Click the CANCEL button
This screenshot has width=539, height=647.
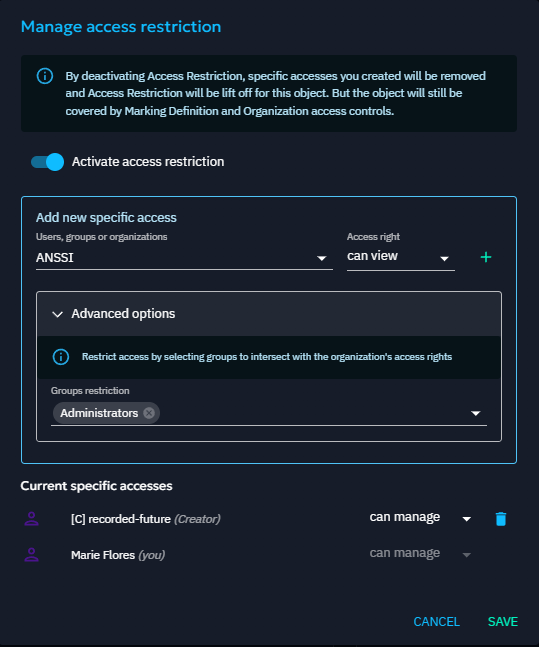coord(437,621)
